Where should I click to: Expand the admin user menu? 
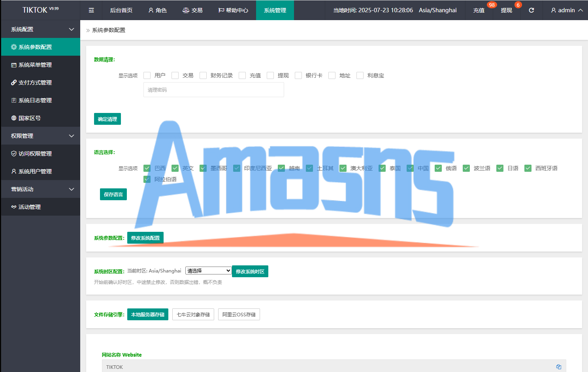click(x=567, y=10)
